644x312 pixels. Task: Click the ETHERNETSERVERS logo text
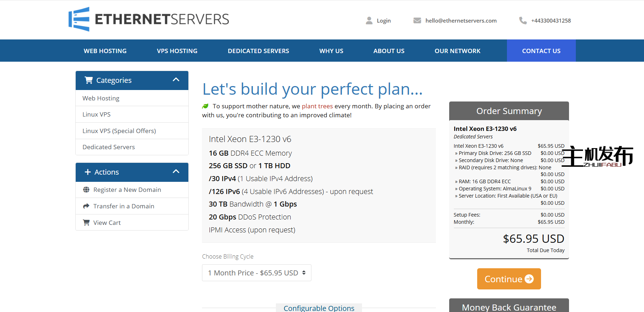pos(162,19)
